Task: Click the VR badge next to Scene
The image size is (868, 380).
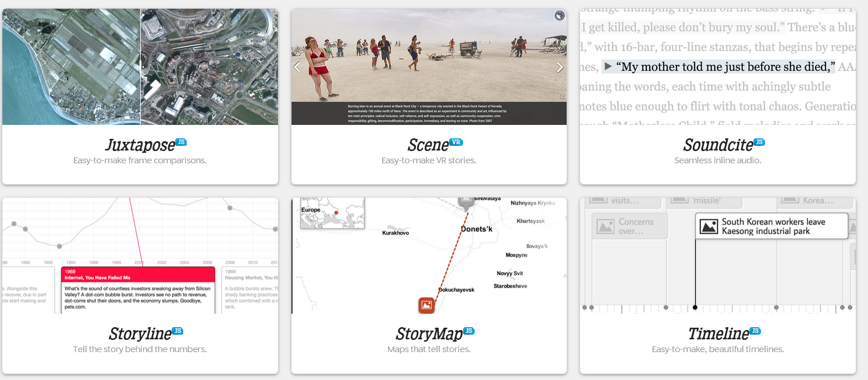Action: (456, 142)
